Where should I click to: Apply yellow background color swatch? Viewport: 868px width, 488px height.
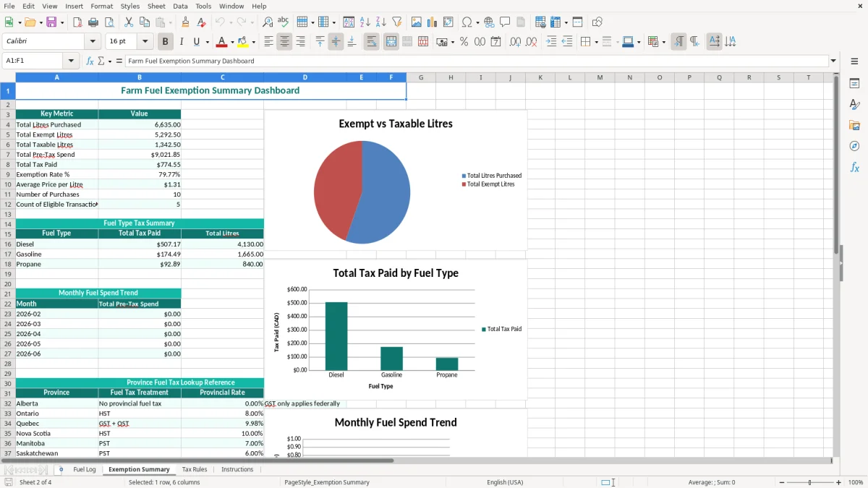tap(244, 42)
